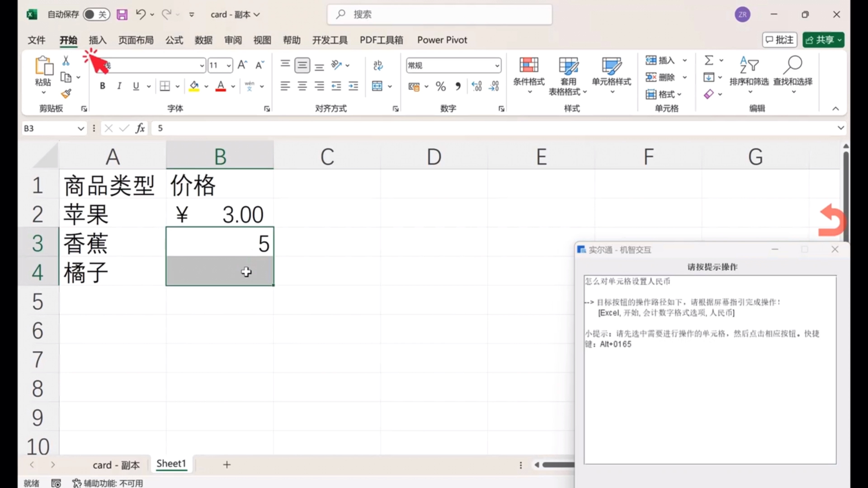Viewport: 868px width, 488px height.
Task: Click the Merge and Center icon
Action: tap(377, 86)
